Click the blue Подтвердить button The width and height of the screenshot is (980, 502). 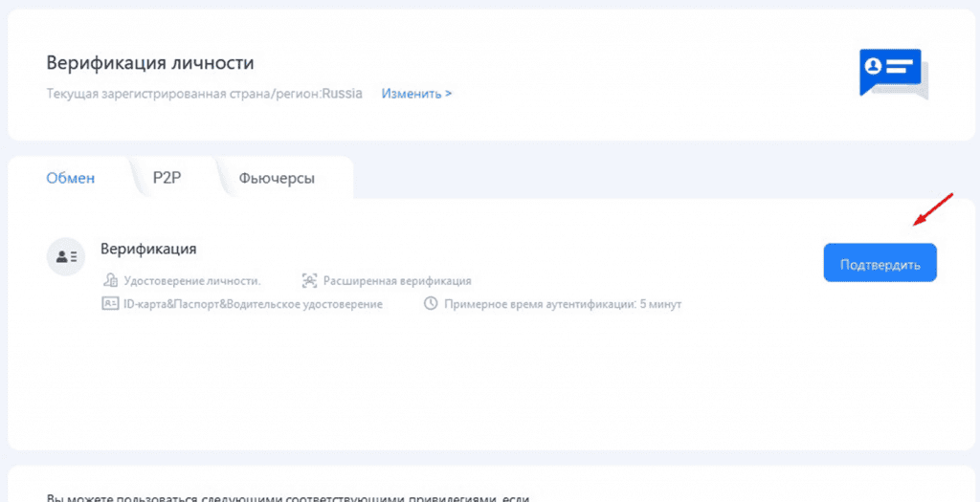[880, 263]
